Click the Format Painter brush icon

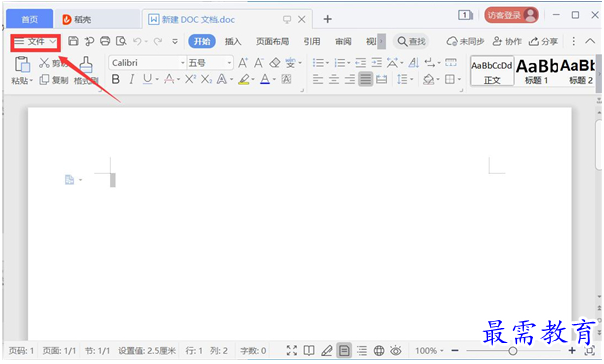pyautogui.click(x=86, y=64)
